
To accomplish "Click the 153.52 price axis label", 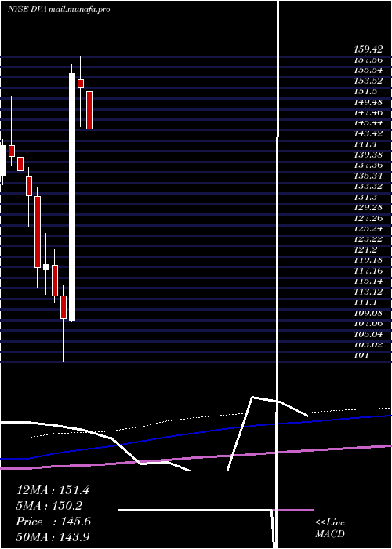I will pyautogui.click(x=368, y=81).
